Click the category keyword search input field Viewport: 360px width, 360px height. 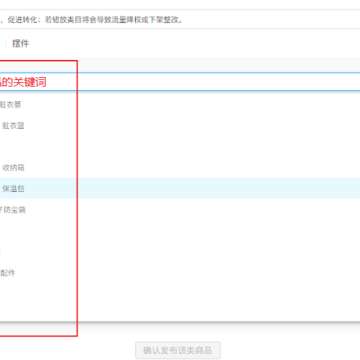point(180,82)
